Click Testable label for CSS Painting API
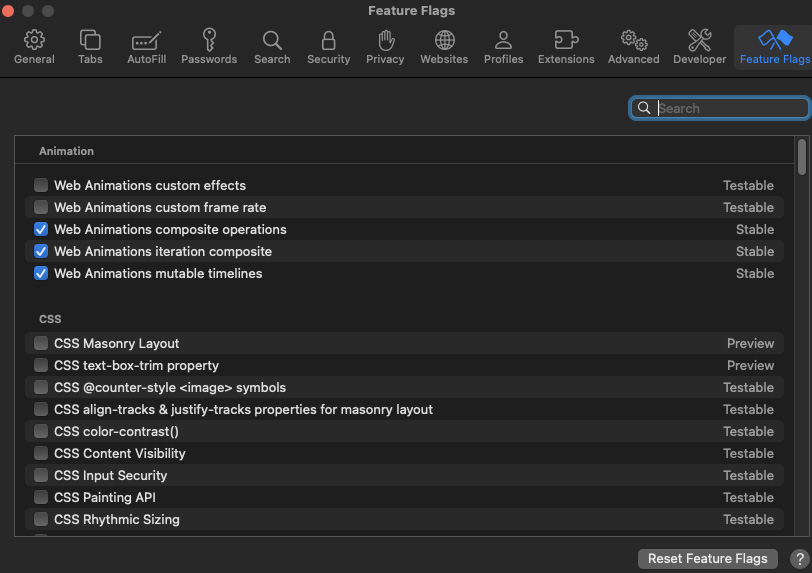The image size is (812, 573). coord(748,497)
